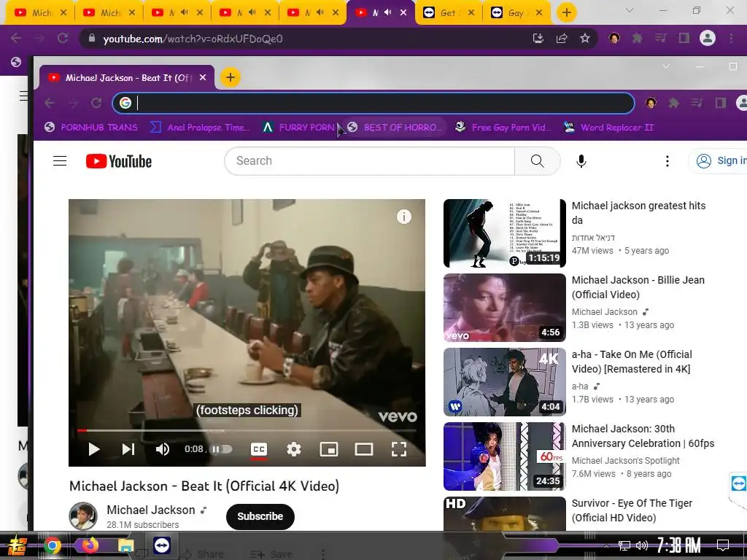This screenshot has width=747, height=560.
Task: Click the Sign in button
Action: 719,161
